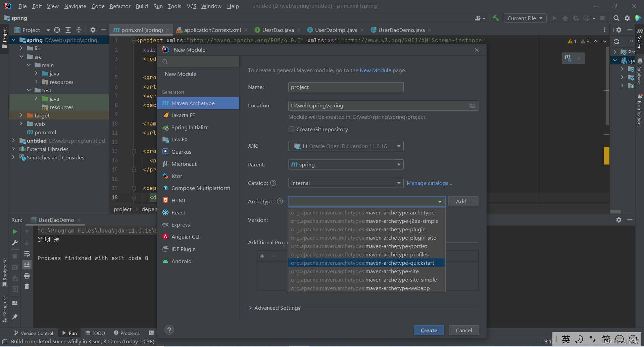644x347 pixels.
Task: Select maven-archetype-quickstart from list
Action: coord(366,263)
